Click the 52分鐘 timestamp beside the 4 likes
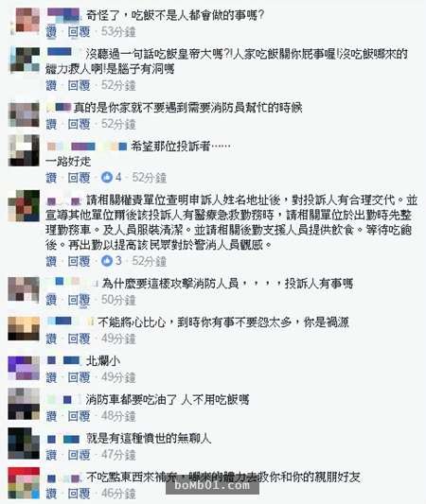Screen dimensions: 426x504 (150, 178)
